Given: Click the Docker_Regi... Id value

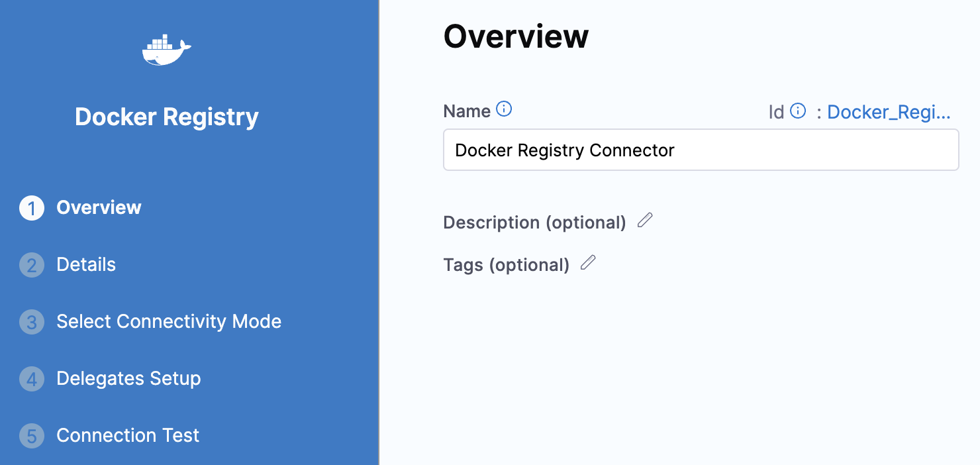Looking at the screenshot, I should pos(889,112).
